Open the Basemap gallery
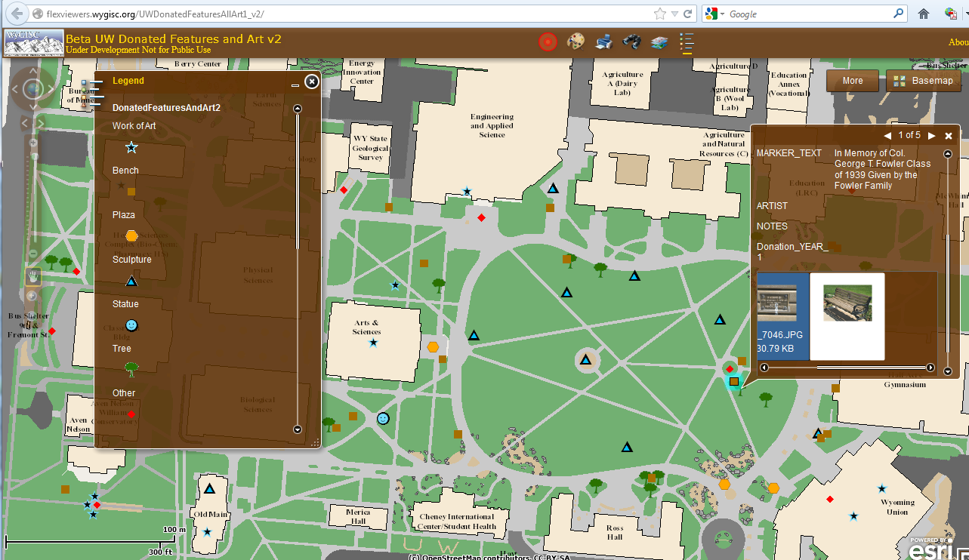 (923, 80)
